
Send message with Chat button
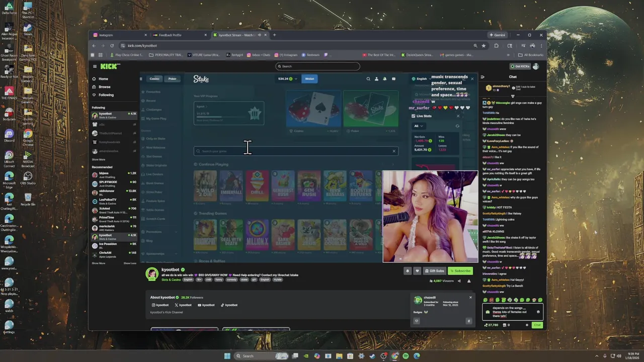537,325
